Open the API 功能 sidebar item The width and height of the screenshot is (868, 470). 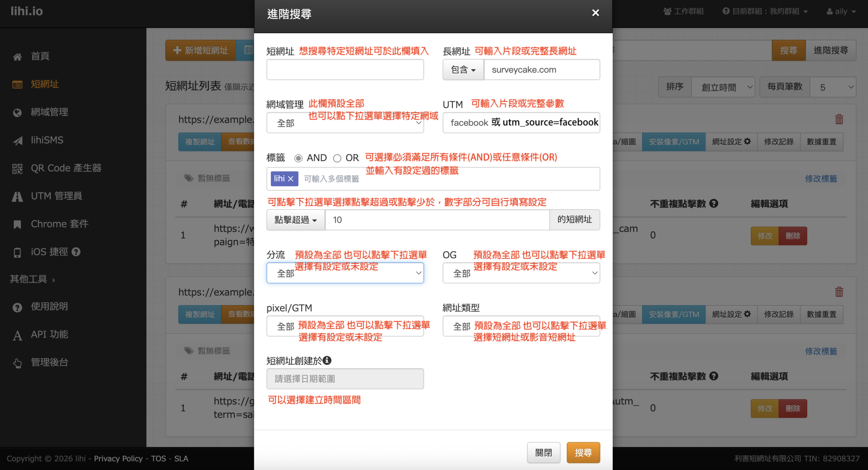[x=50, y=335]
